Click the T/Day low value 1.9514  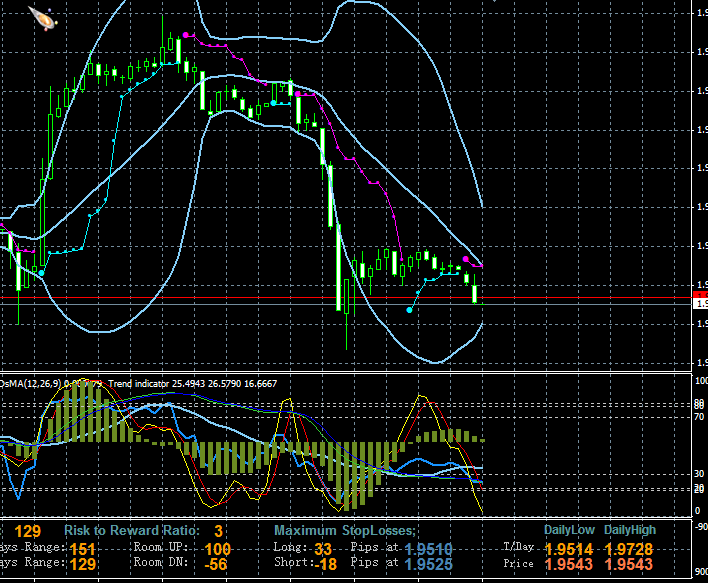tap(569, 549)
